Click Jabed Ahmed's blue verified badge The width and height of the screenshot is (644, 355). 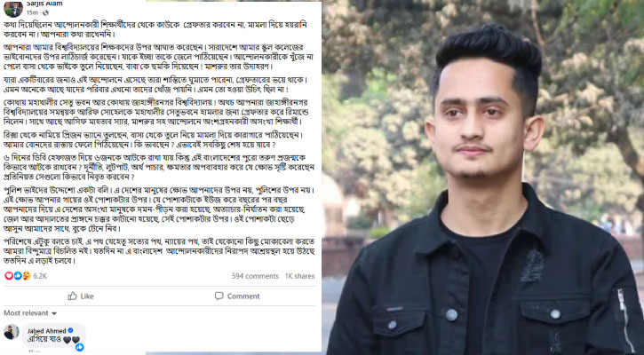point(70,330)
